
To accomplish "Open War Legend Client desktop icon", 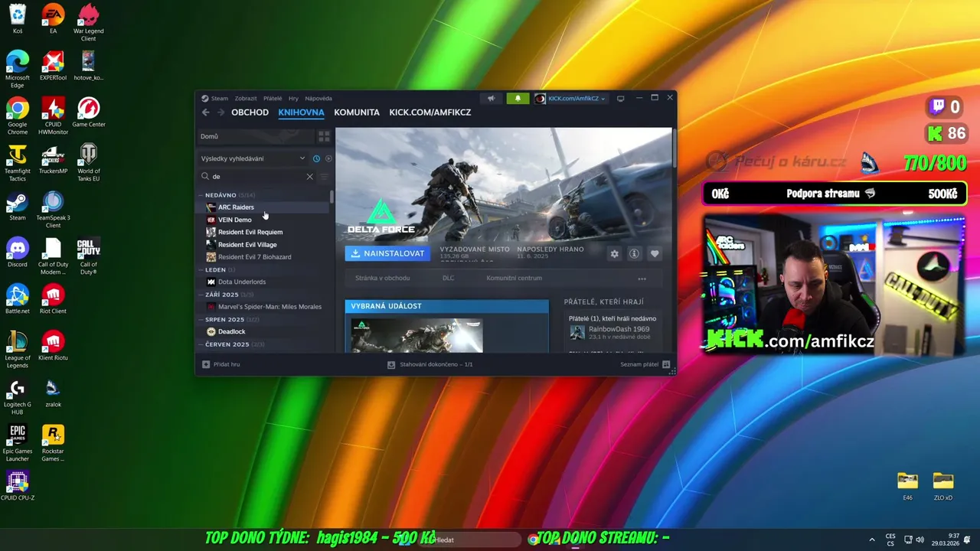I will point(88,23).
